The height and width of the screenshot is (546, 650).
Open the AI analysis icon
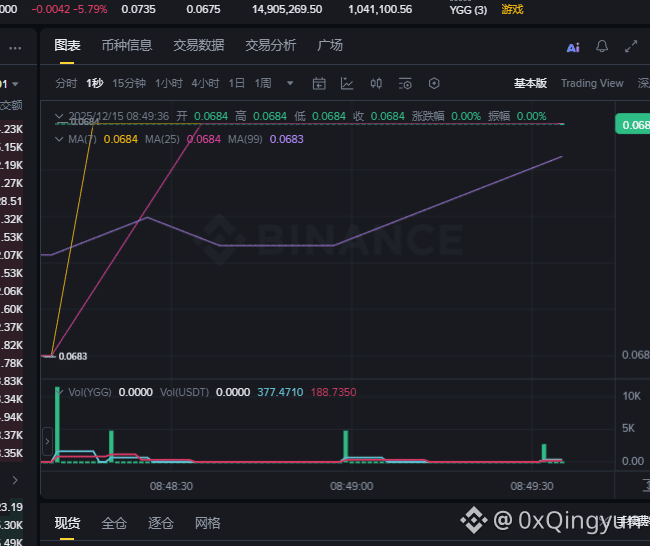point(573,48)
